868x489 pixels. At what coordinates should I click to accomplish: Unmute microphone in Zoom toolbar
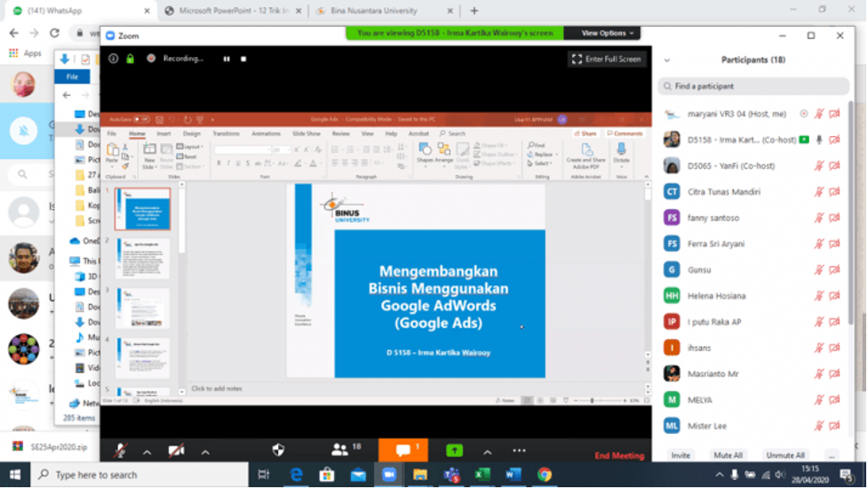point(120,451)
